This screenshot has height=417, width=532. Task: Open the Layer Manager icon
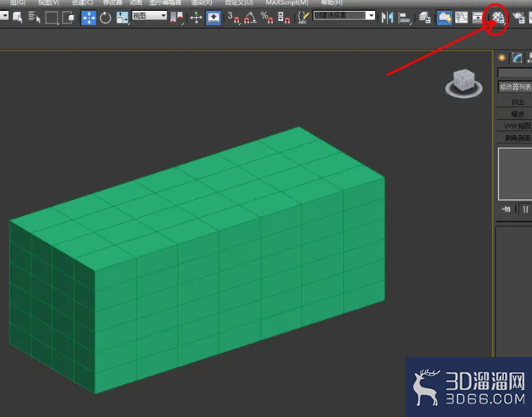[x=425, y=18]
